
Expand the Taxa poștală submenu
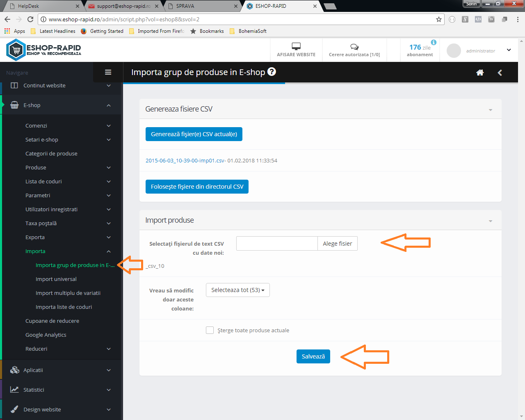[109, 223]
